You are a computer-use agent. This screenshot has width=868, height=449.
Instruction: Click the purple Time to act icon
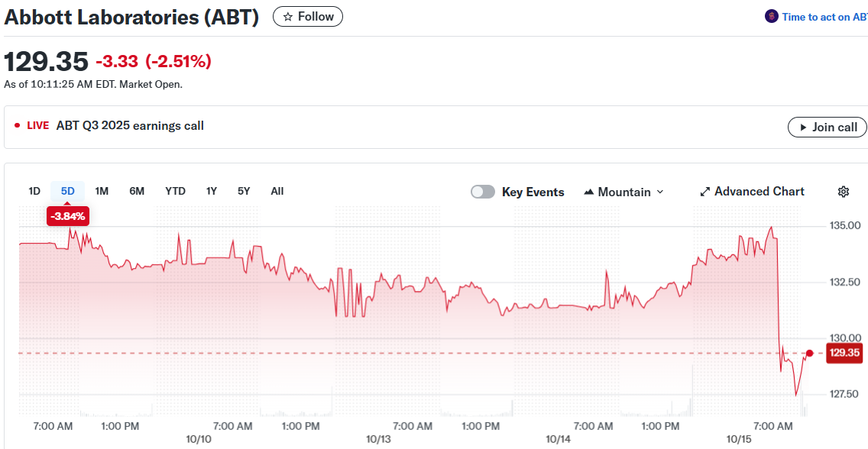(771, 17)
